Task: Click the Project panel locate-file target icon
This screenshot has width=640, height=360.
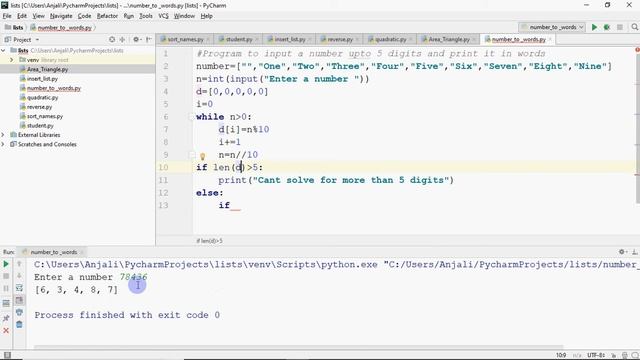Action: (112, 40)
